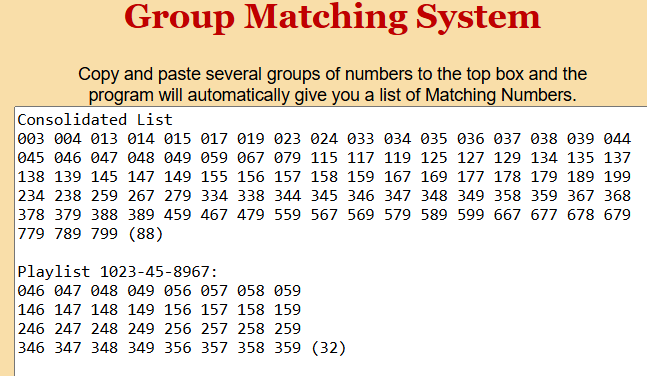Click number 234 in the fourth row

31,196
